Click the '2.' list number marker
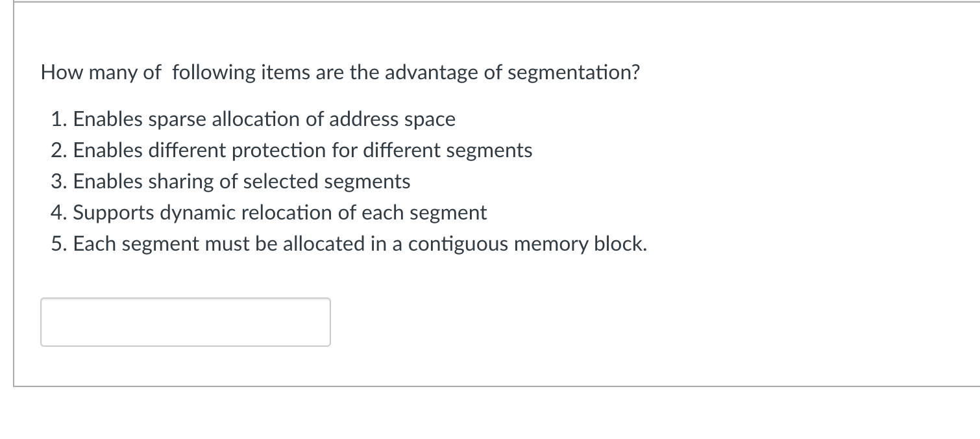The height and width of the screenshot is (439, 980). tap(60, 151)
